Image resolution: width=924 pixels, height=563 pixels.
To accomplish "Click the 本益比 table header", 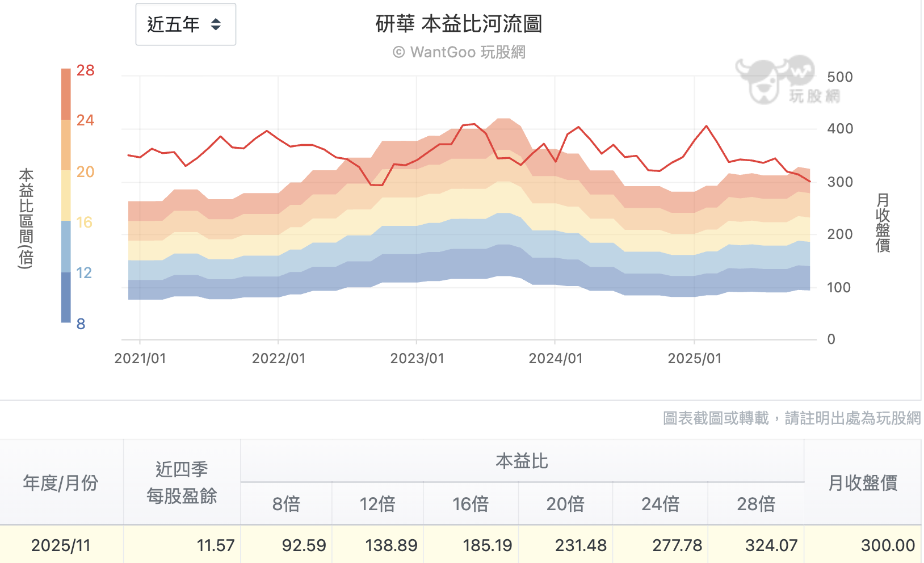I will [x=521, y=461].
